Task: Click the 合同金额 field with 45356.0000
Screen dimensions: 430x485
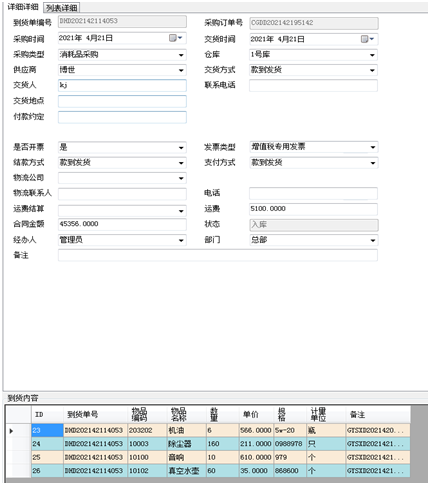Action: click(122, 224)
